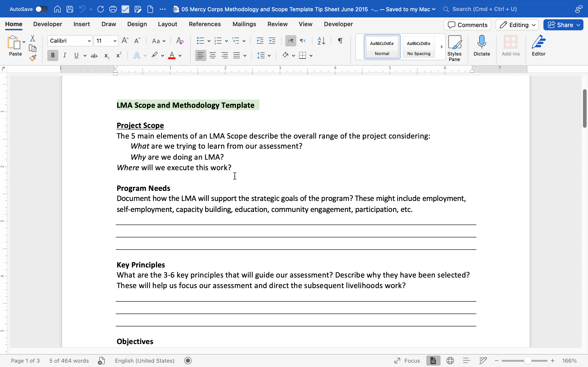Click the Increase Indent icon

tap(272, 41)
